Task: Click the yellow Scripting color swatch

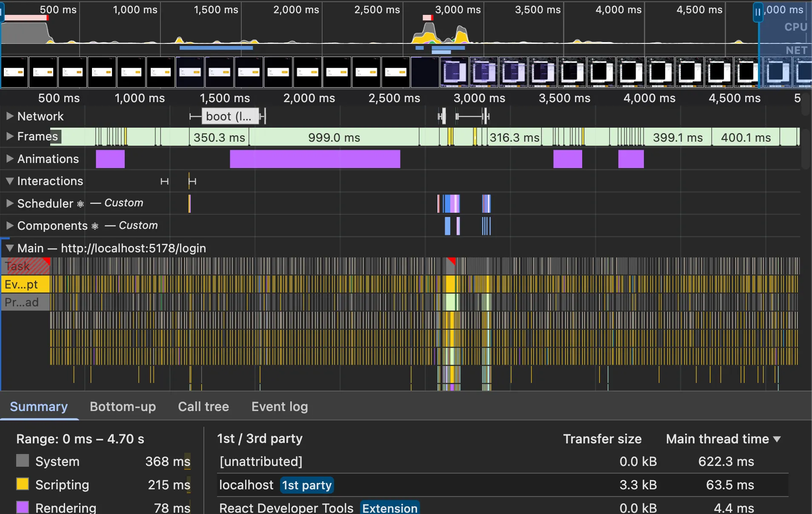Action: pos(23,484)
